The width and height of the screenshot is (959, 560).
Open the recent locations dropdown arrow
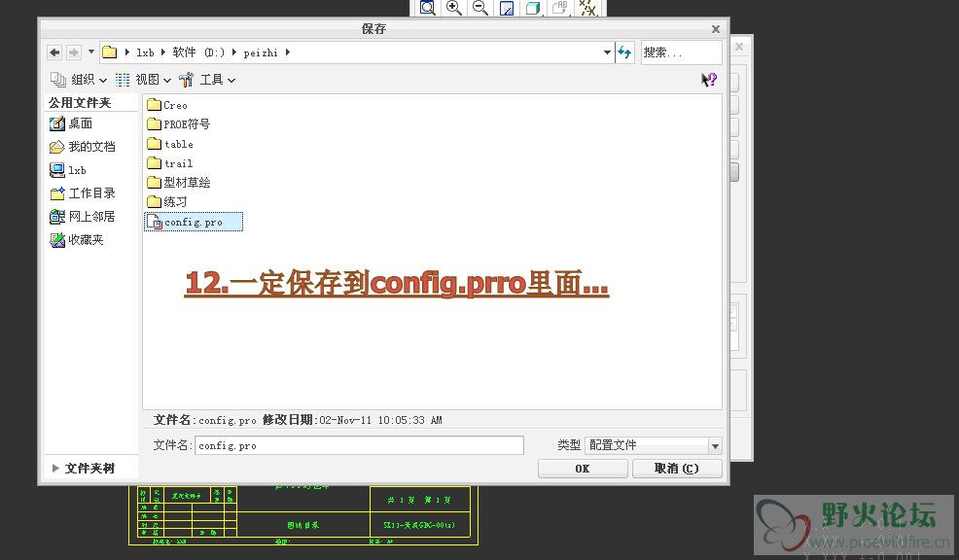[91, 52]
